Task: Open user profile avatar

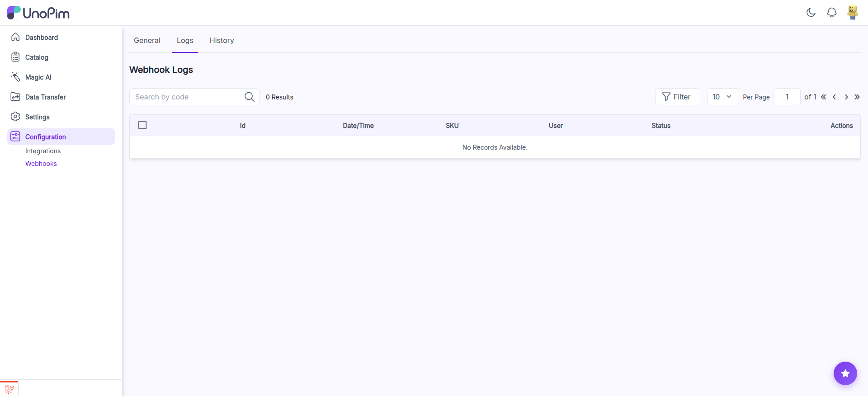Action: coord(853,12)
